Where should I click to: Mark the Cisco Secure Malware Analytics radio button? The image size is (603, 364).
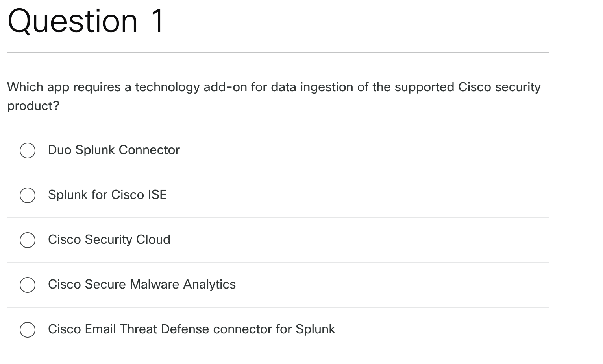click(28, 285)
